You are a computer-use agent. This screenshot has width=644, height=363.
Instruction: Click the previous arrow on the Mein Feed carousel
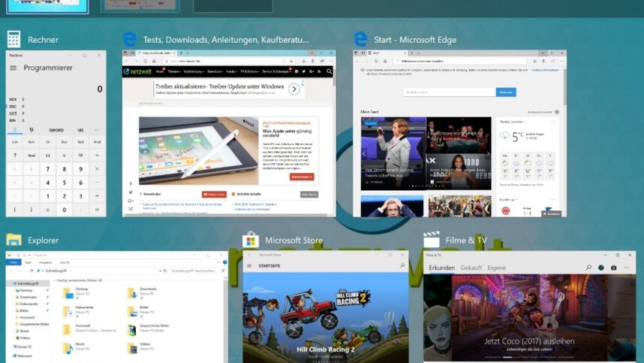point(364,153)
